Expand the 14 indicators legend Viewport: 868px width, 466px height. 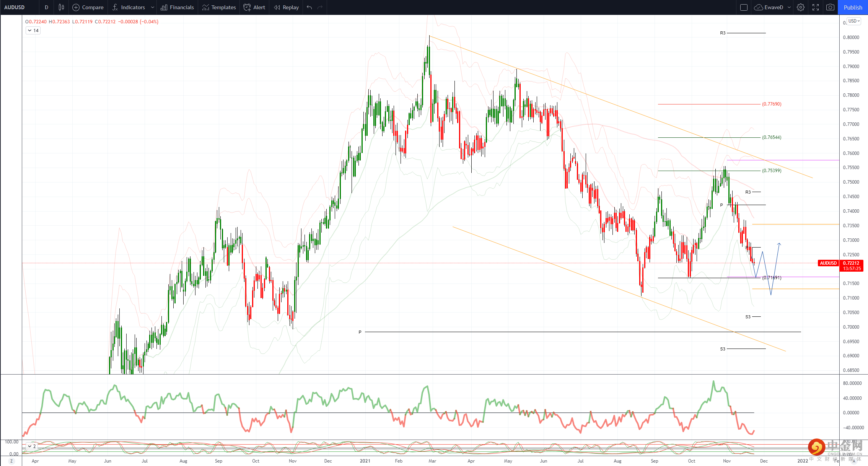(x=33, y=31)
